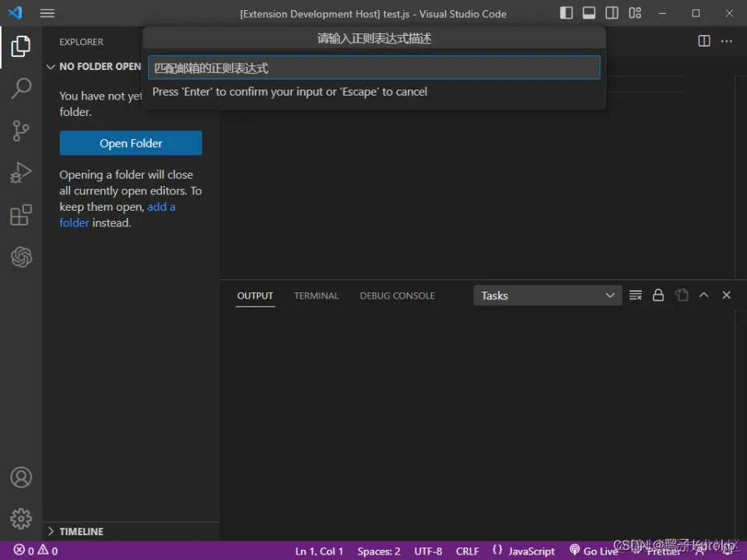Open the Extensions view icon
The height and width of the screenshot is (560, 747).
(21, 215)
